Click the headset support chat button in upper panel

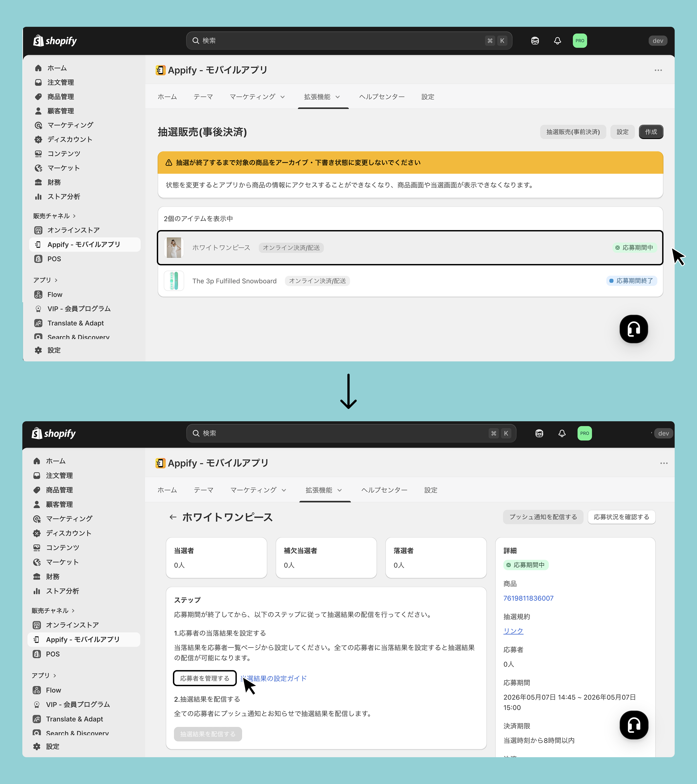(633, 329)
